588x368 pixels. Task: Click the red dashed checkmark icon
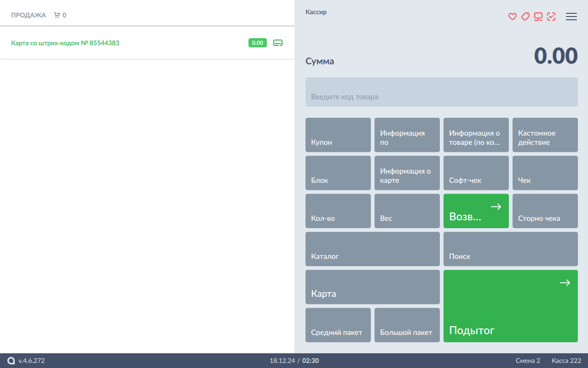551,17
